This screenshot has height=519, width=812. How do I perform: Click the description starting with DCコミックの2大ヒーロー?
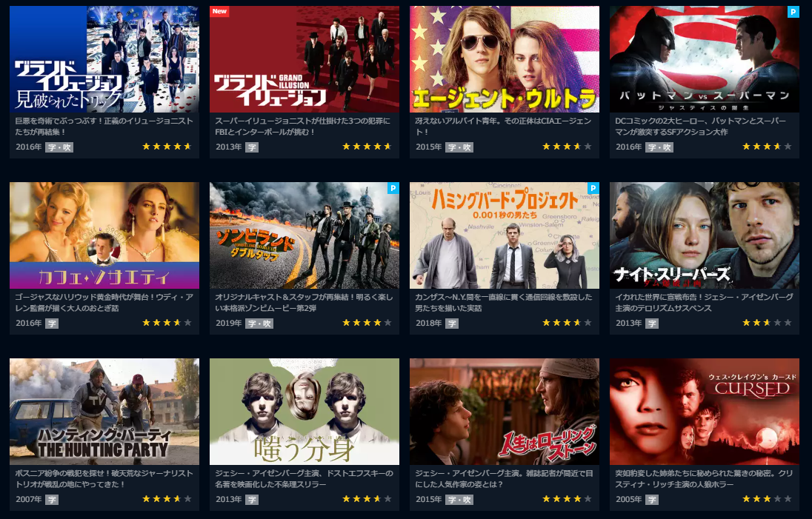(x=701, y=127)
